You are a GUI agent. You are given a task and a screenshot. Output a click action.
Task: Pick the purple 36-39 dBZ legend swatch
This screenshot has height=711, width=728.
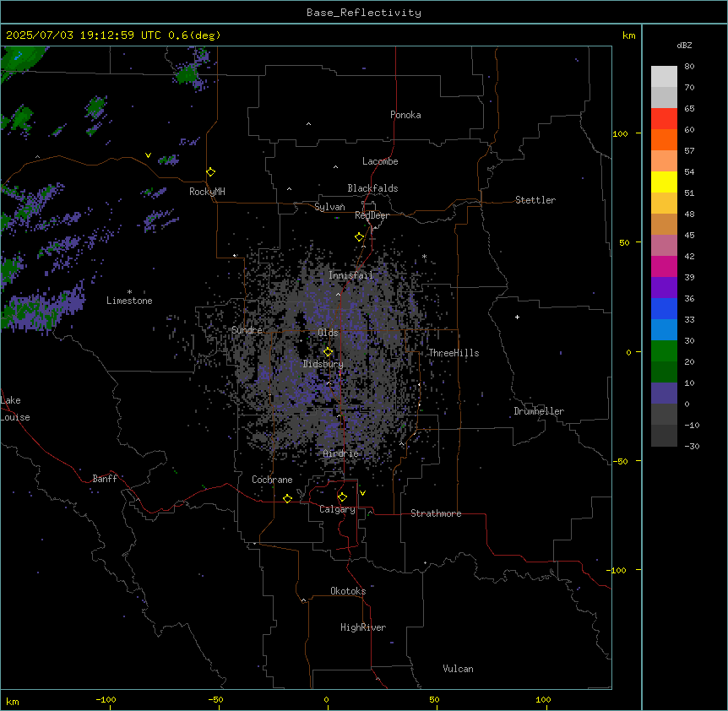[x=664, y=288]
